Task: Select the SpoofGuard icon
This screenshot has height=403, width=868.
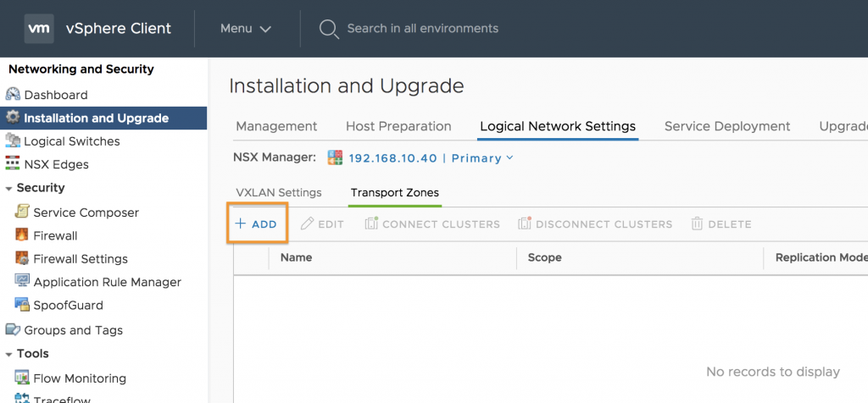Action: [x=21, y=305]
